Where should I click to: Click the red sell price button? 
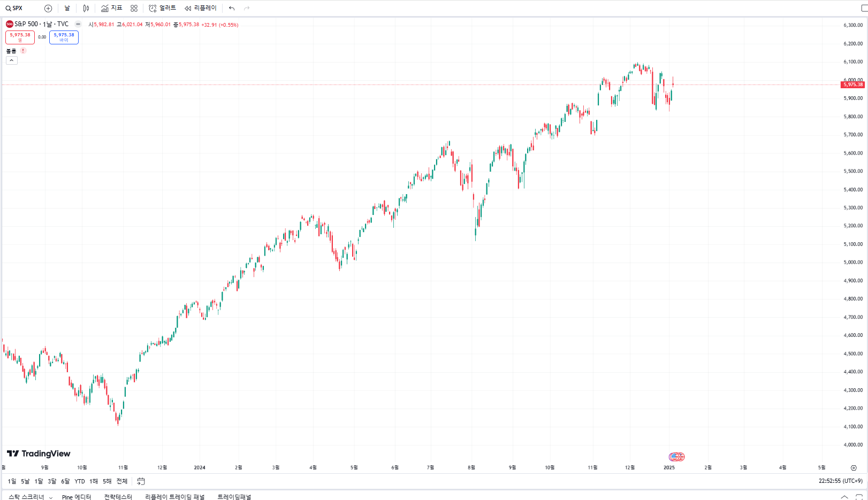pyautogui.click(x=20, y=37)
